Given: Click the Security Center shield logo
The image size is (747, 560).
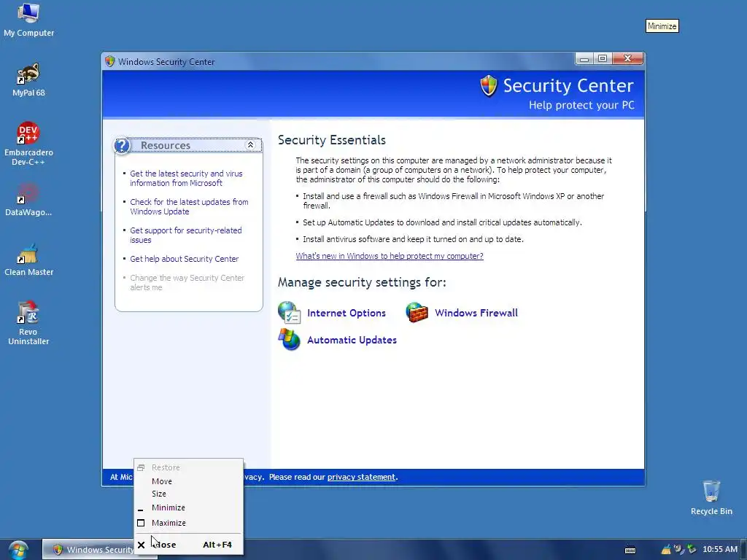Looking at the screenshot, I should [x=488, y=86].
